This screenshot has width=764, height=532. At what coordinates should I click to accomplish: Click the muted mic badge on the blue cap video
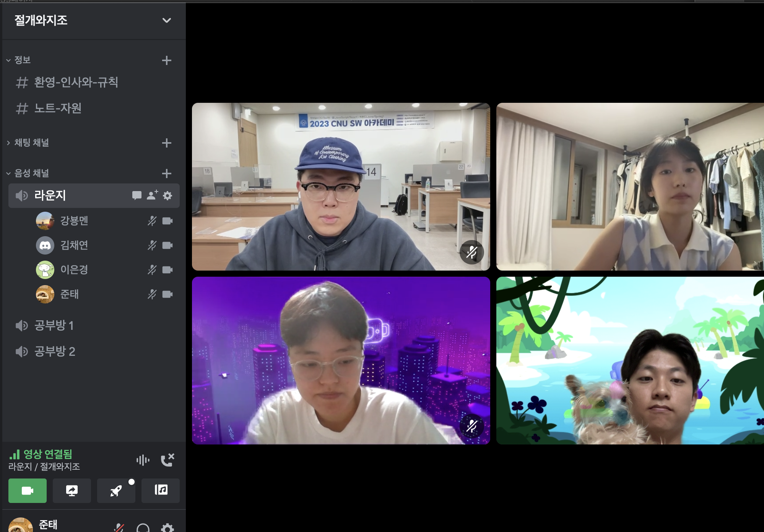tap(472, 252)
